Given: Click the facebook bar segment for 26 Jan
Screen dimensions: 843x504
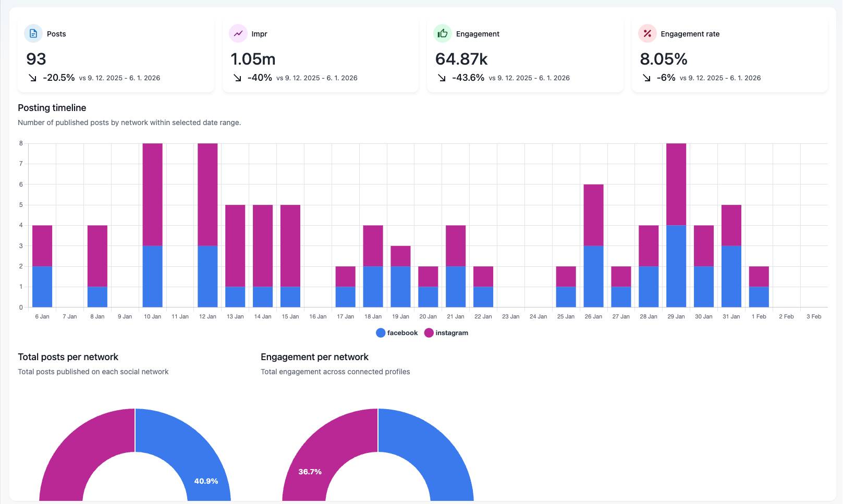Looking at the screenshot, I should 594,277.
